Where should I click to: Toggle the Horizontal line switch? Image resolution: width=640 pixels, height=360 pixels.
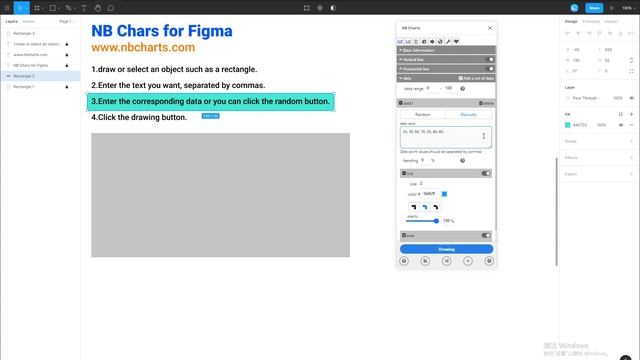(x=489, y=69)
